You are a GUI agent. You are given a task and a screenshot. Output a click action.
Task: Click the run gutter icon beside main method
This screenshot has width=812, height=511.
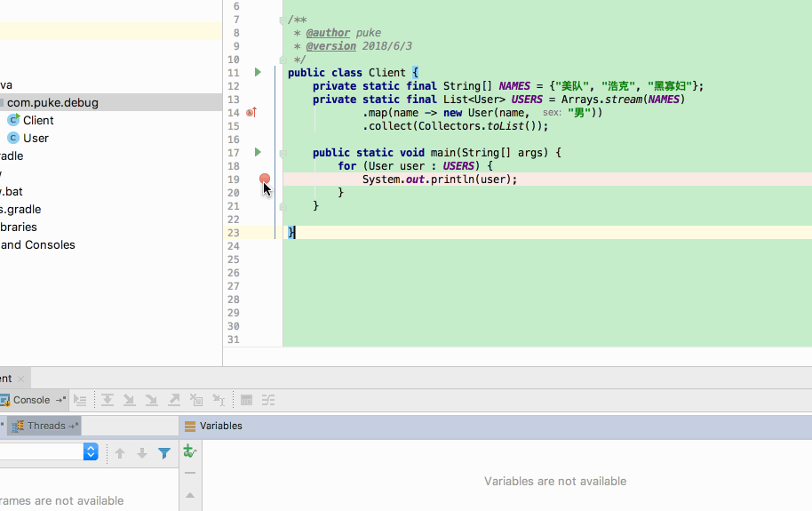[x=258, y=152]
